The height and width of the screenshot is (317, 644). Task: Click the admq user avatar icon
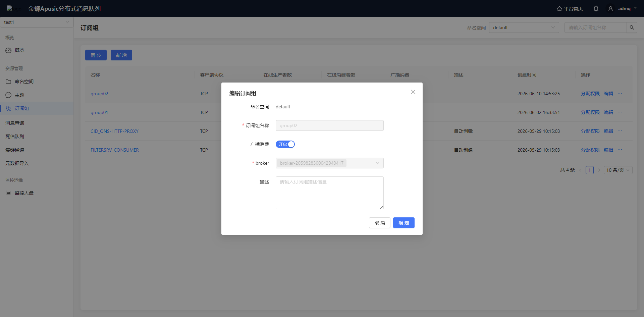point(610,8)
